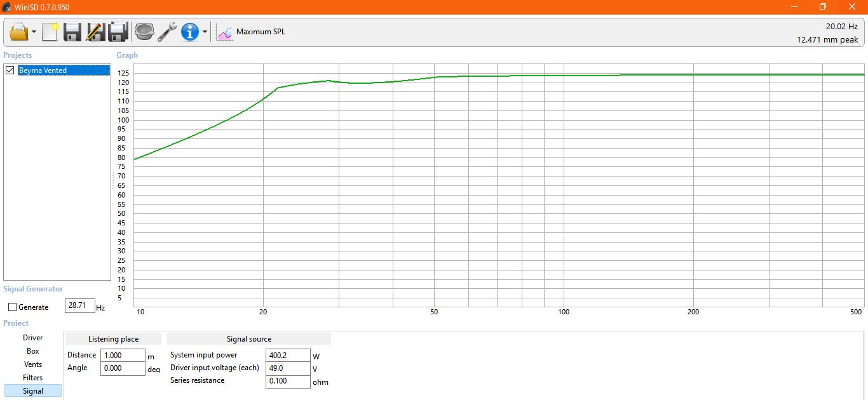Save the current project

pyautogui.click(x=72, y=32)
